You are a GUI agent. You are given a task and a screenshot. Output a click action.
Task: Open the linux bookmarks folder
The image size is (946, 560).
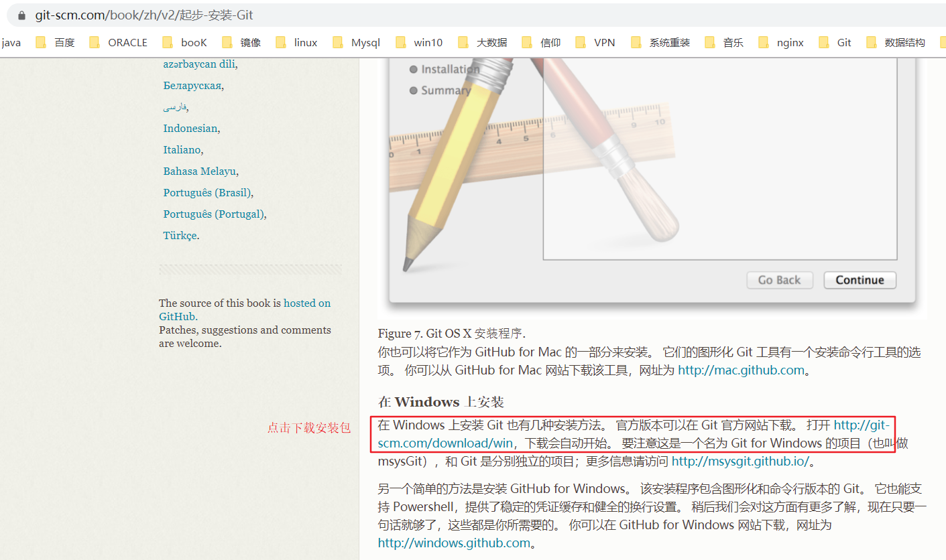pyautogui.click(x=305, y=42)
